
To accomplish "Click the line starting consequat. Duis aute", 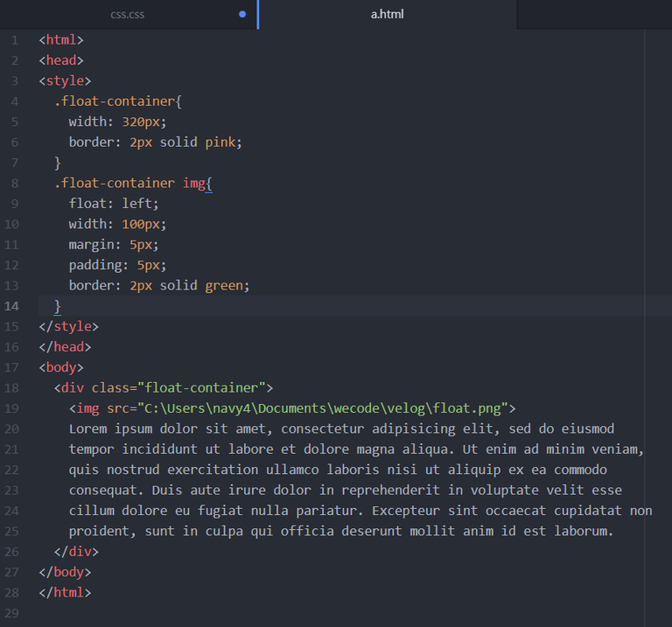I will point(346,491).
